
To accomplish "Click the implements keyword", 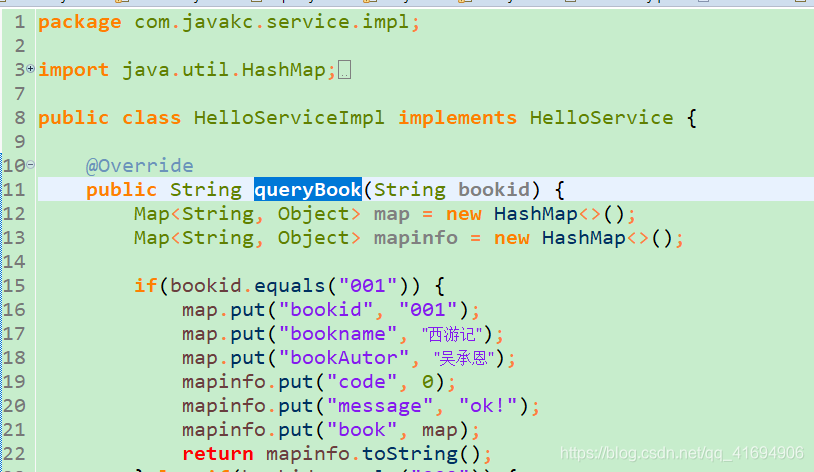I will coord(457,118).
